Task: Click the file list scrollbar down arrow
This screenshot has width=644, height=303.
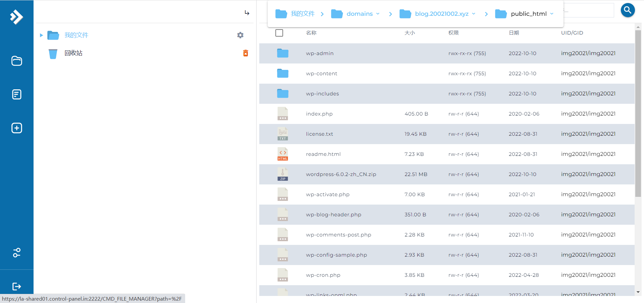Action: click(638, 292)
